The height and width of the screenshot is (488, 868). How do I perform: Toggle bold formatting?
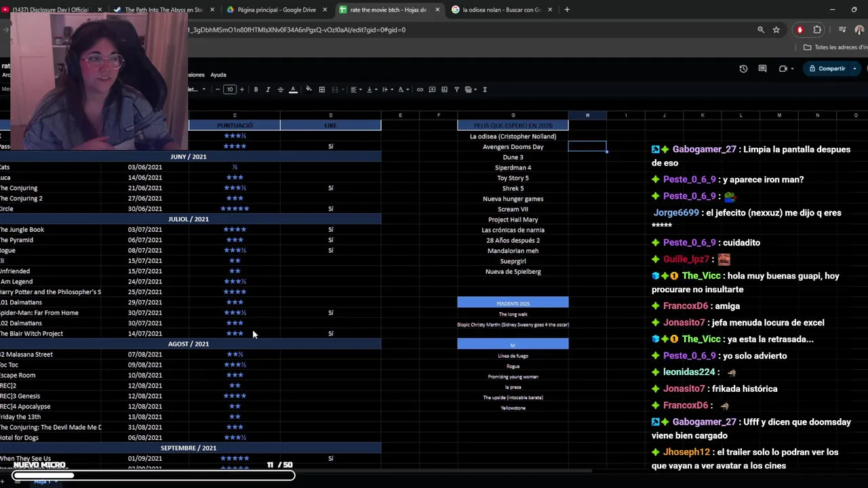point(256,89)
